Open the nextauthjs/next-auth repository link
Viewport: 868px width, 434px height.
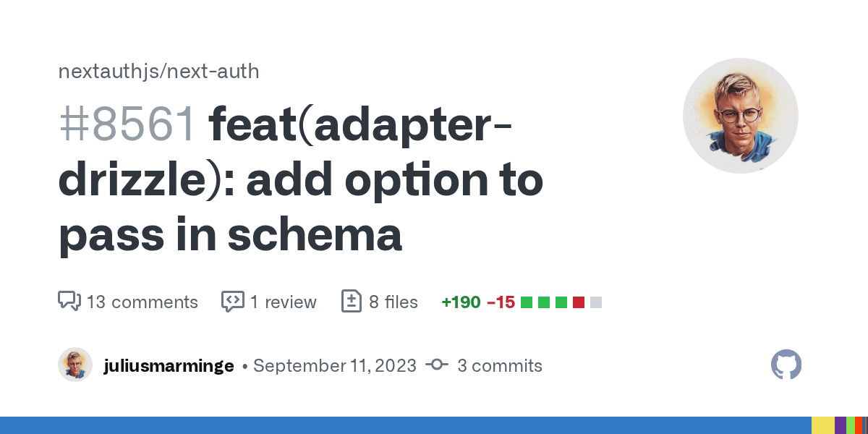click(x=158, y=71)
